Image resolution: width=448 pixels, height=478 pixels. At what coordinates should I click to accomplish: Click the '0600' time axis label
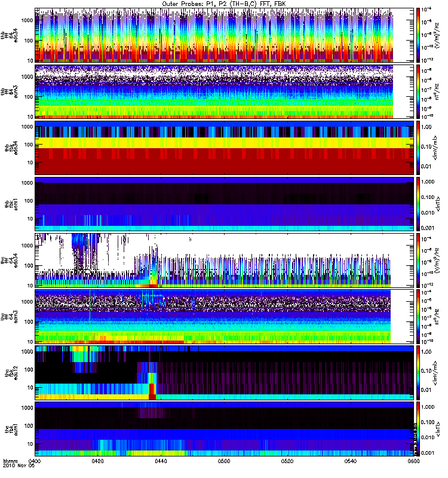pos(413,461)
